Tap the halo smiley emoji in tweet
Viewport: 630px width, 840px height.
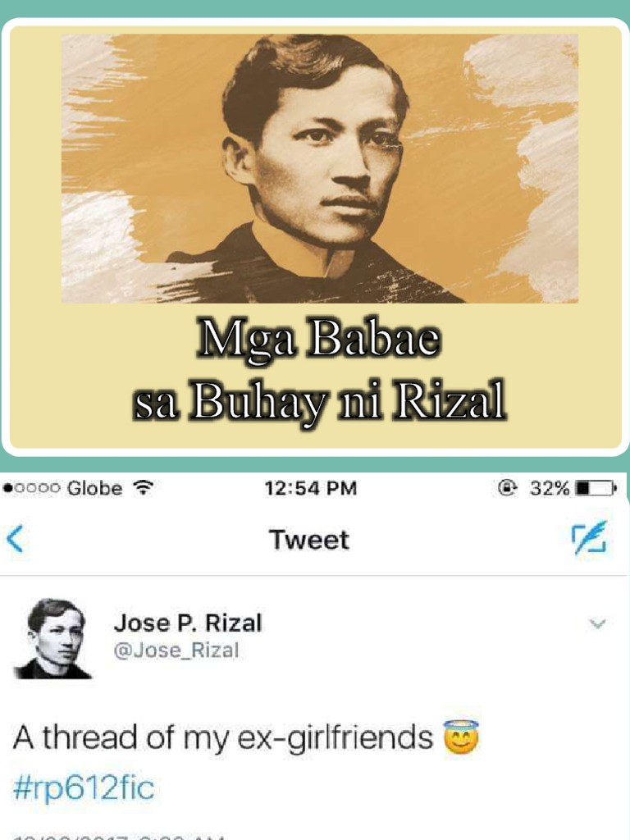coord(461,737)
